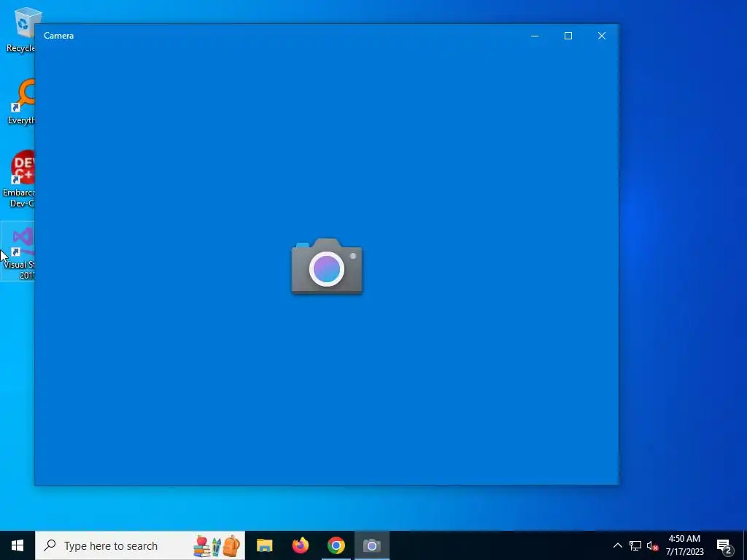Select the Camera app taskbar button
747x560 pixels.
coord(371,545)
